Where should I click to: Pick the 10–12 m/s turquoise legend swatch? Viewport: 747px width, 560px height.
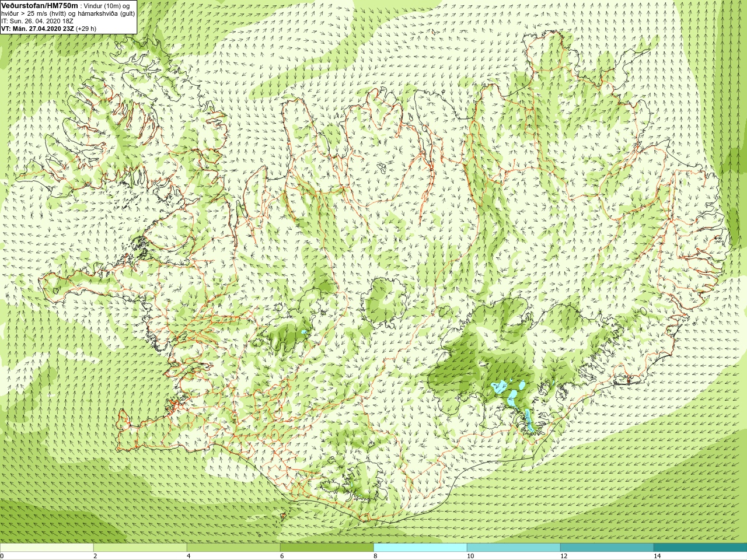[514, 548]
